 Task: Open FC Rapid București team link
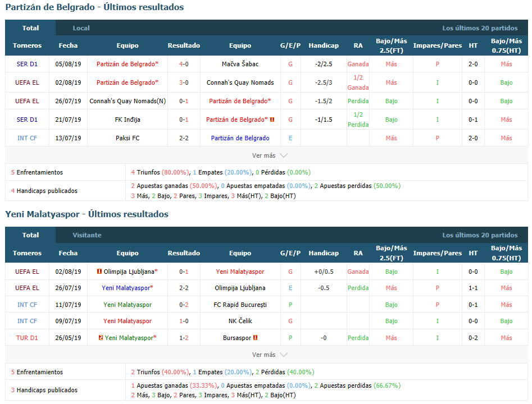240,305
